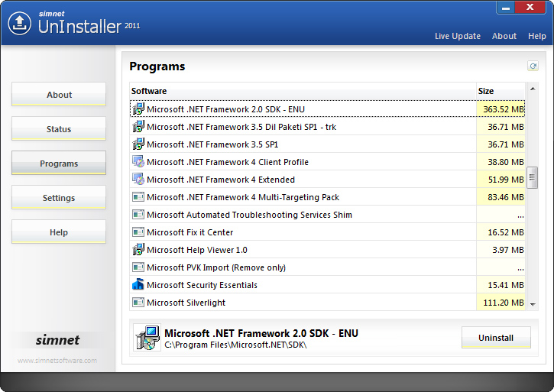The image size is (554, 392).
Task: Click the Microsoft Security Essentials house icon
Action: coord(138,284)
